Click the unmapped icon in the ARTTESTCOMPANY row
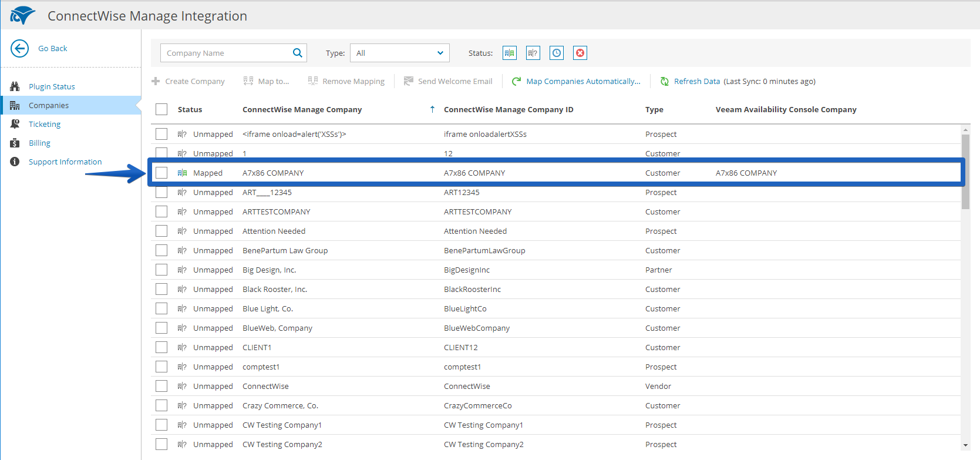 pyautogui.click(x=182, y=211)
